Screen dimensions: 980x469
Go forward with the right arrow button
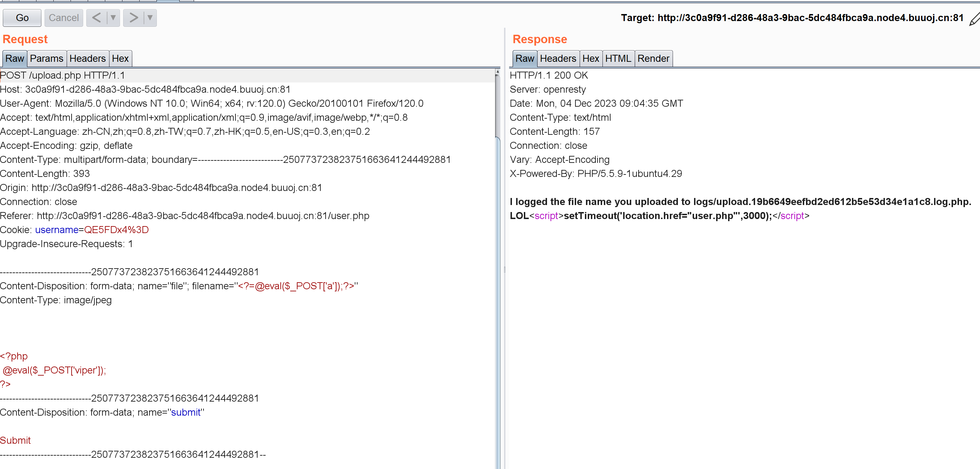point(134,18)
